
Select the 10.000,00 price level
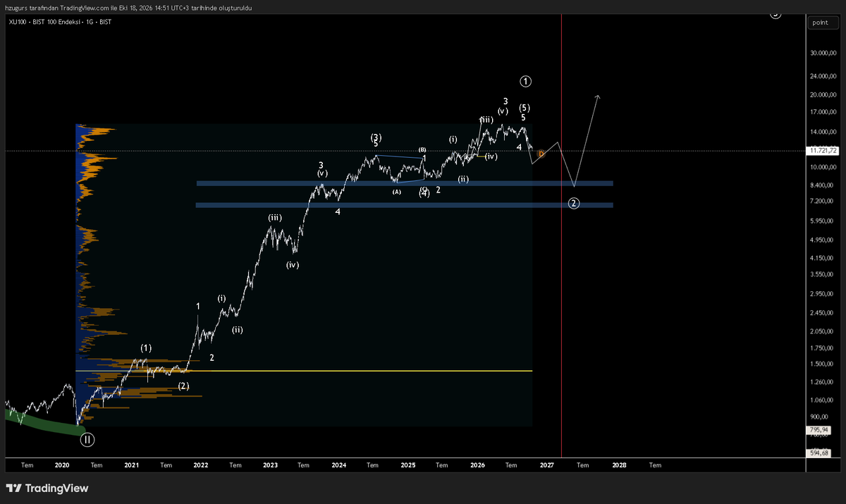pos(823,167)
